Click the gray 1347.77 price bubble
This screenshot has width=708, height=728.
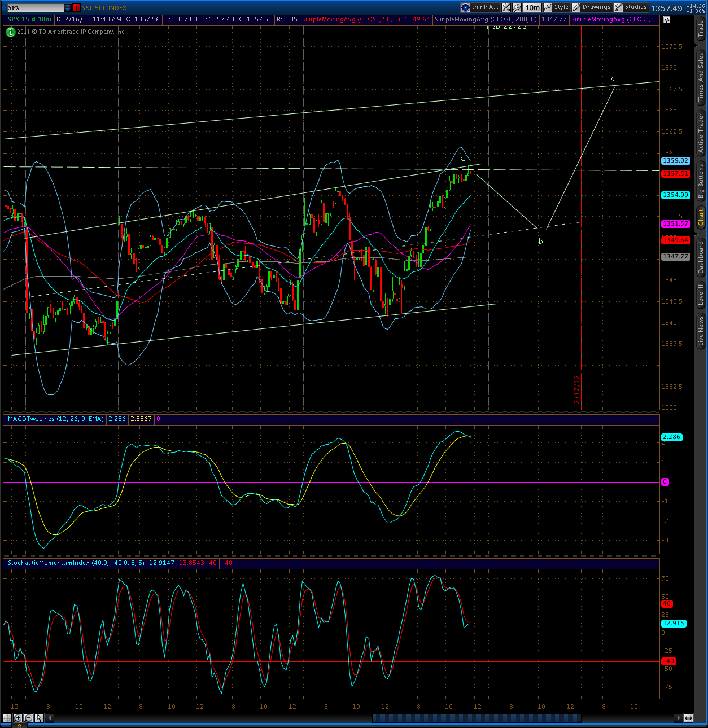click(x=675, y=257)
